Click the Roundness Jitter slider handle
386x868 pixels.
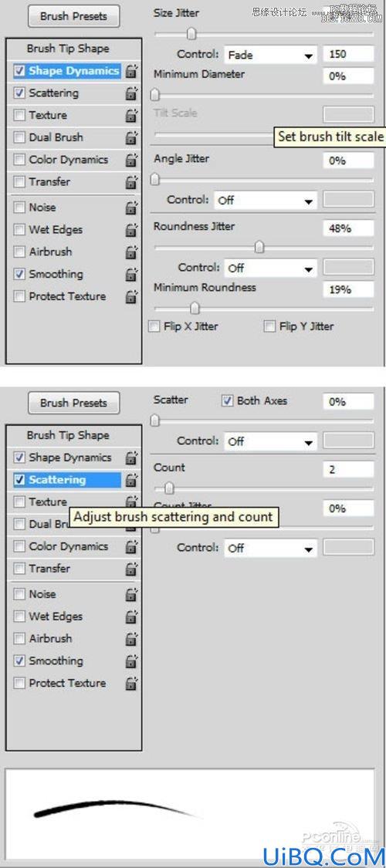click(x=259, y=247)
